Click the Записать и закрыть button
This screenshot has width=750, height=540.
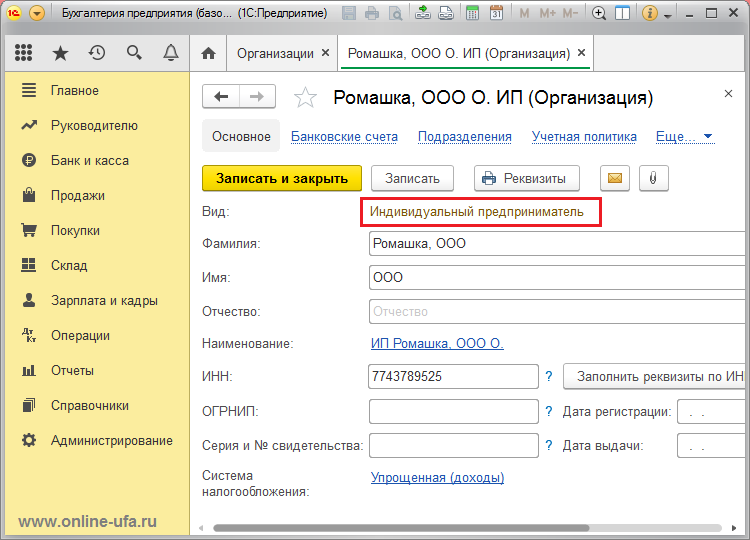[282, 178]
